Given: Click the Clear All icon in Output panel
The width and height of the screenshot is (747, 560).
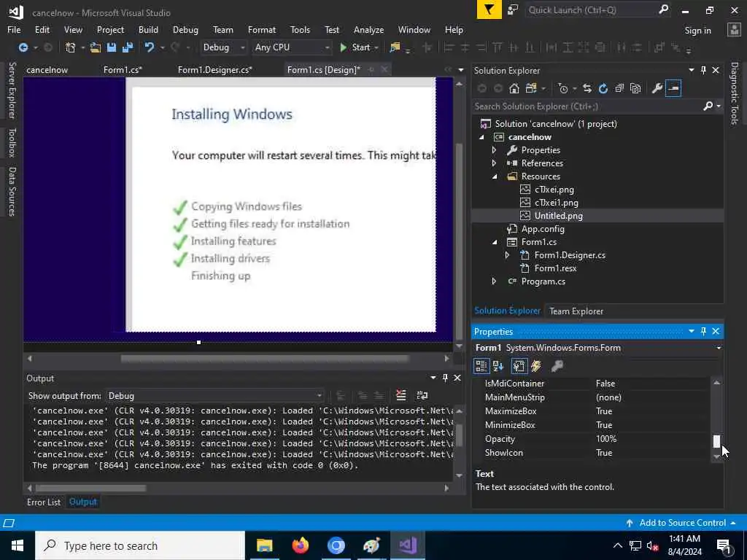Looking at the screenshot, I should point(401,395).
